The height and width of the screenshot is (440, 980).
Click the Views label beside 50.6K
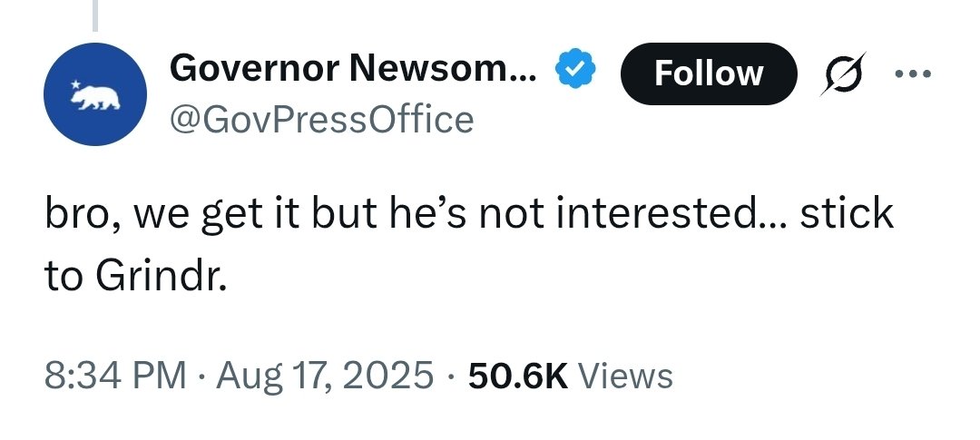(x=625, y=375)
